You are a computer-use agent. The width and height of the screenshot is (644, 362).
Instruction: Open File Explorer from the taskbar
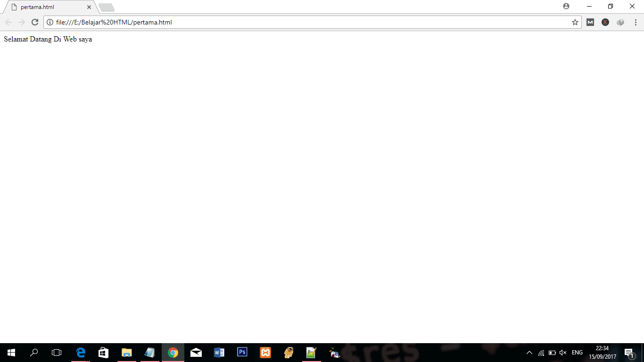click(x=126, y=353)
